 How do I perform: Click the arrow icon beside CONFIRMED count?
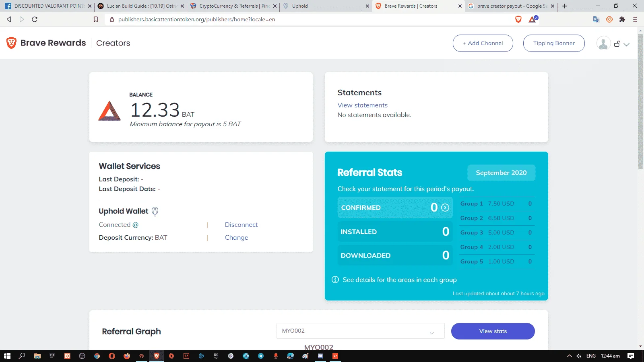[x=445, y=208]
